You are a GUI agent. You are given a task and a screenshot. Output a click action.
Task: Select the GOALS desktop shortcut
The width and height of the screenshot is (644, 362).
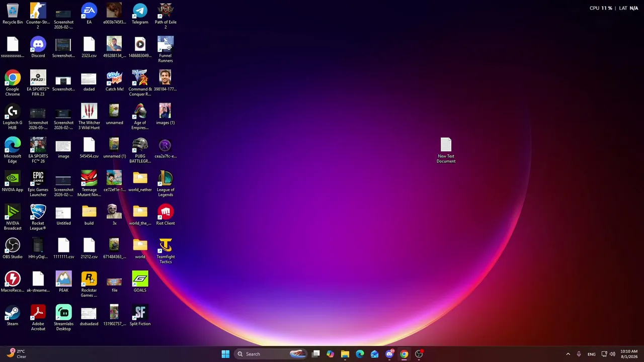(x=140, y=283)
